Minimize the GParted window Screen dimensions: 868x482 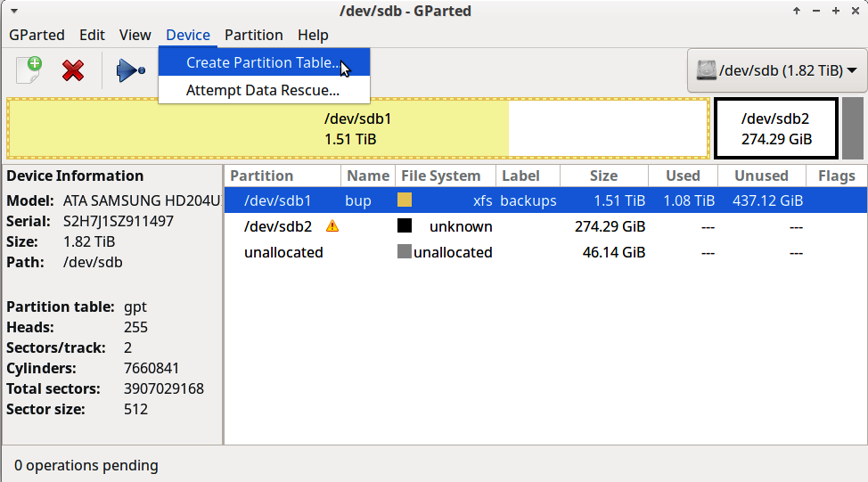click(x=816, y=11)
